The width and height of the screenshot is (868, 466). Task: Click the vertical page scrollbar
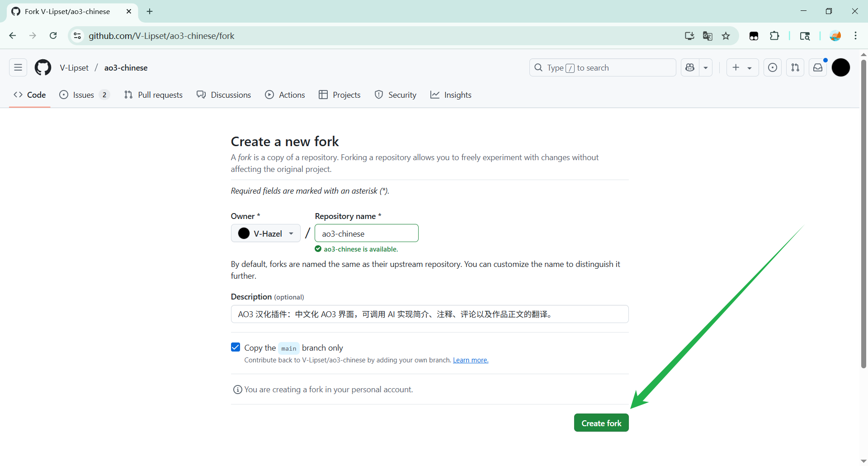click(863, 213)
